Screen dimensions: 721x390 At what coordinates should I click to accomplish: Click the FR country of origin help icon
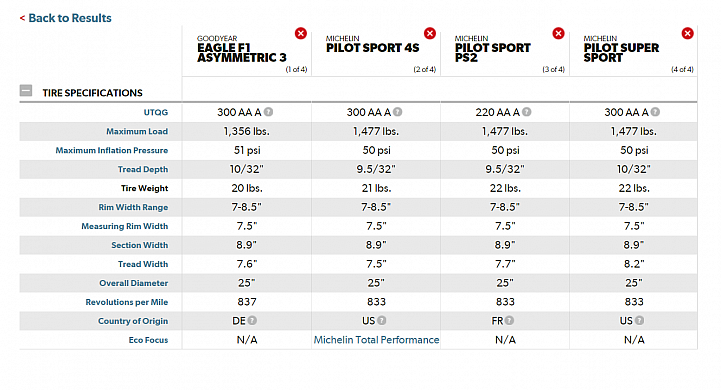[x=509, y=321]
